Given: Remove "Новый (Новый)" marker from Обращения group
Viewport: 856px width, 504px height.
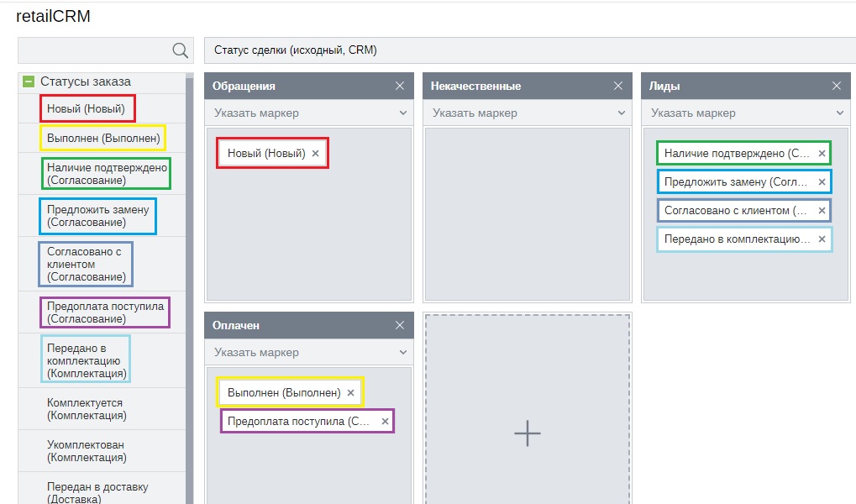Looking at the screenshot, I should [x=317, y=153].
